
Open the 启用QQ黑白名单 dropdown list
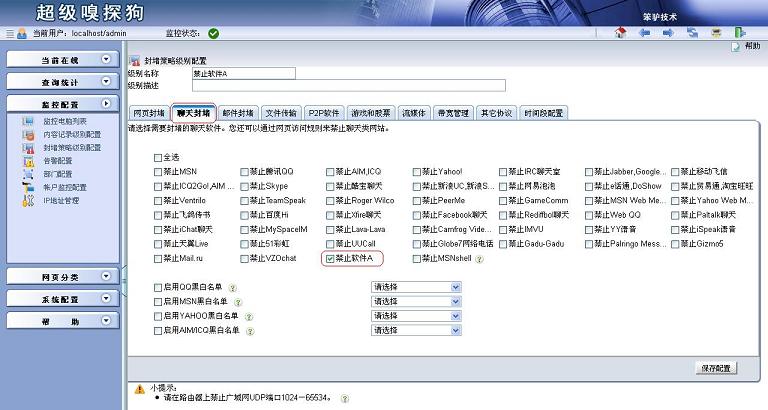point(416,287)
